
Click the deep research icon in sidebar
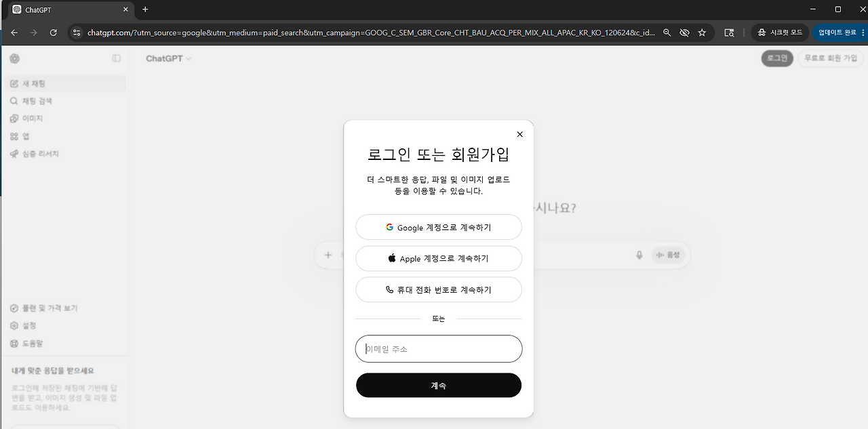point(14,154)
